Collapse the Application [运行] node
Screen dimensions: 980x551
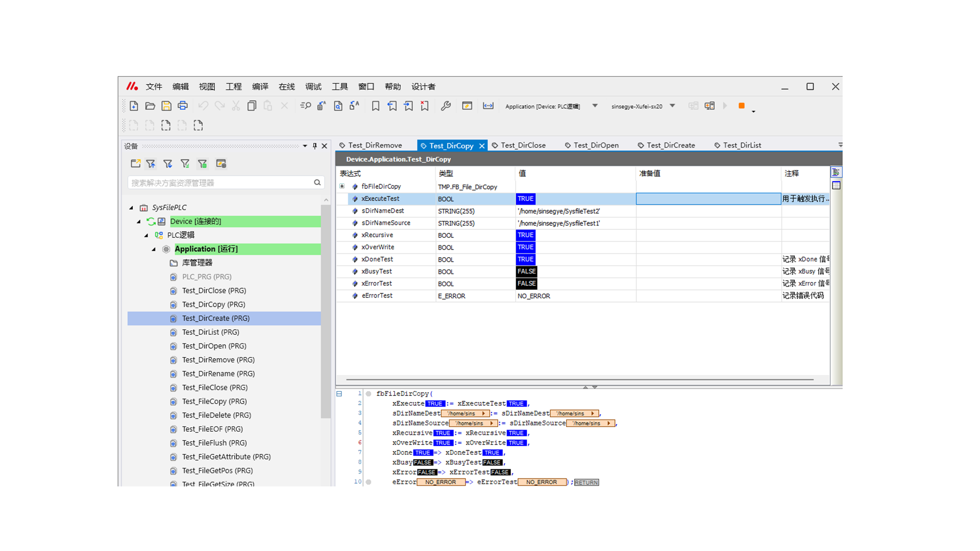(154, 249)
